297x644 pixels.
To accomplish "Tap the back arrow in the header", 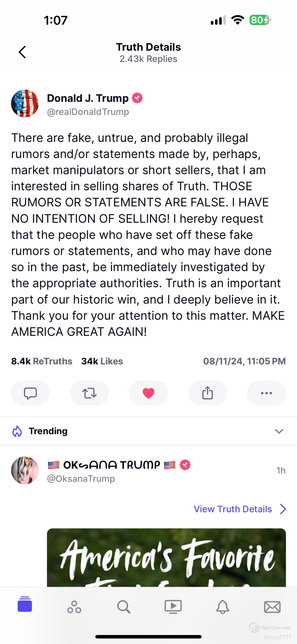I will point(22,52).
